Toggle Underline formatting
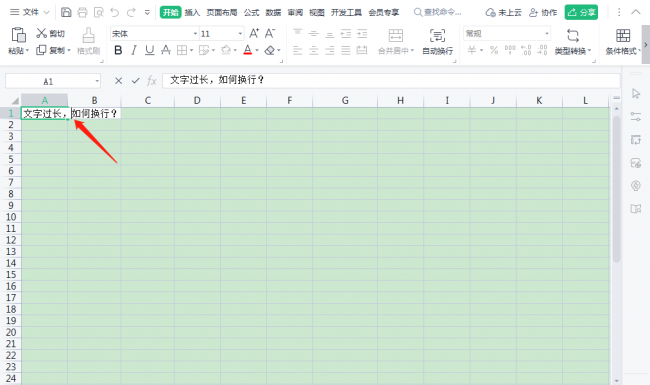The height and width of the screenshot is (385, 650). click(150, 51)
